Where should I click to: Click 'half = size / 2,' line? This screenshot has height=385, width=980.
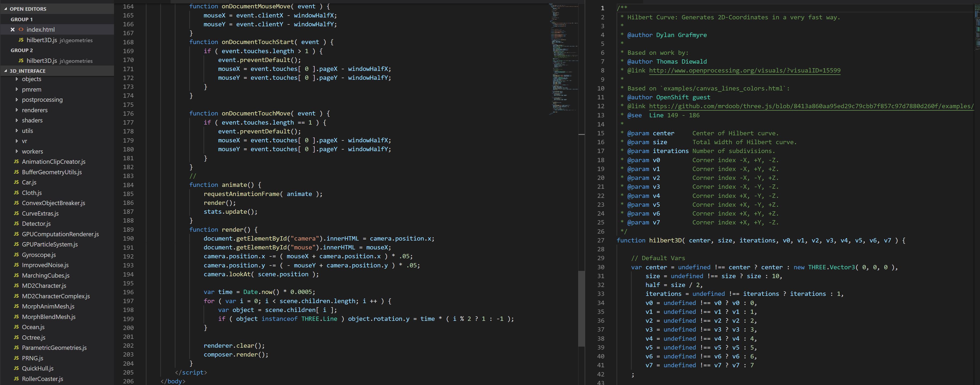pyautogui.click(x=674, y=285)
